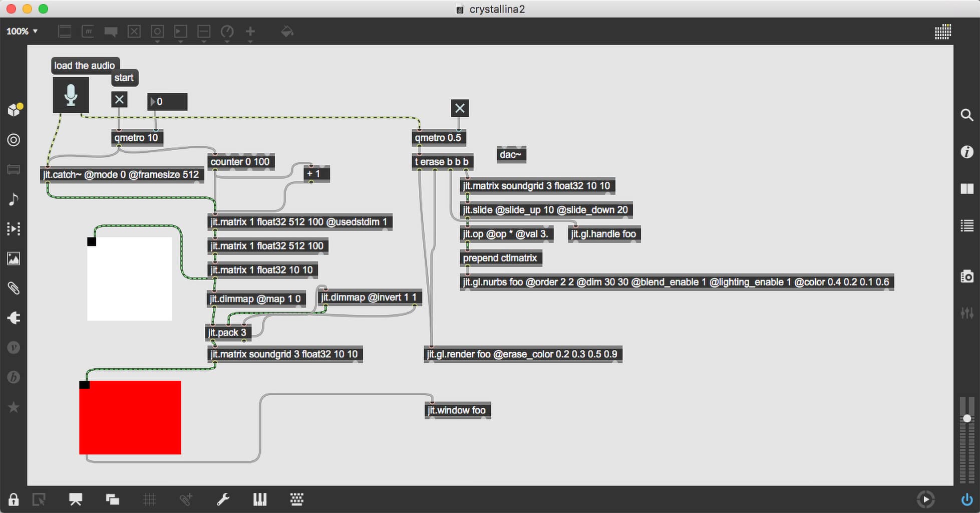Select the dac~ object
The image size is (980, 513).
[x=511, y=154]
